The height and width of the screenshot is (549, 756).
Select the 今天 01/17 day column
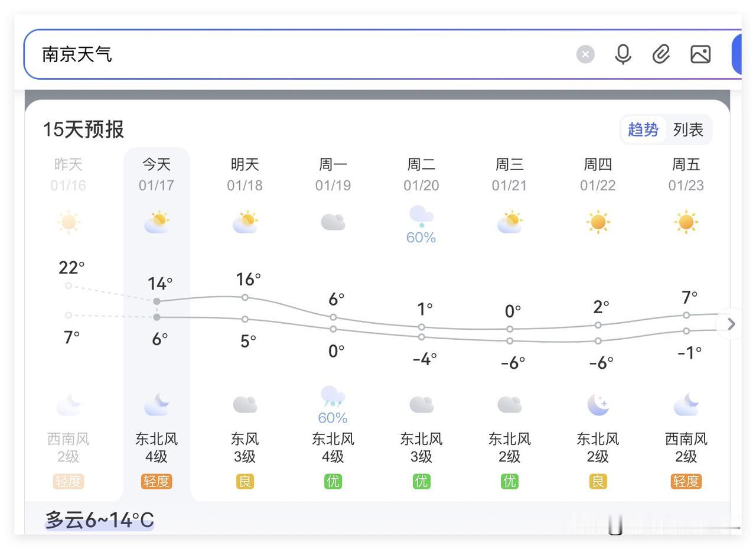click(157, 174)
